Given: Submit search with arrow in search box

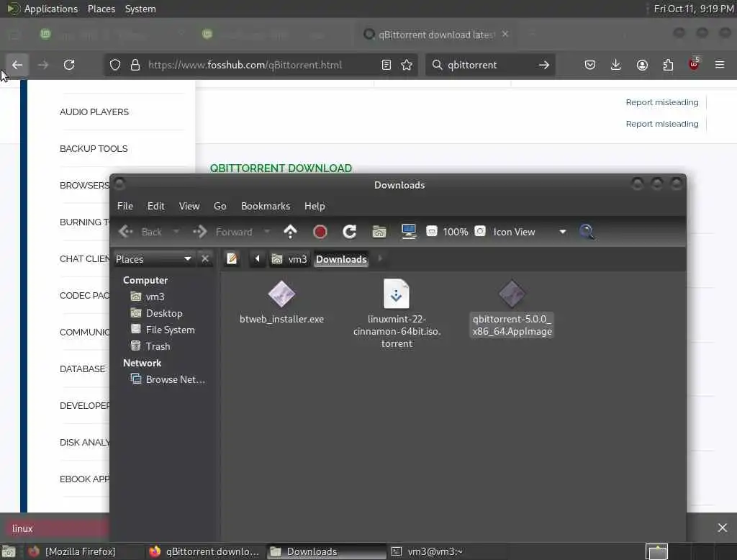Looking at the screenshot, I should point(544,65).
